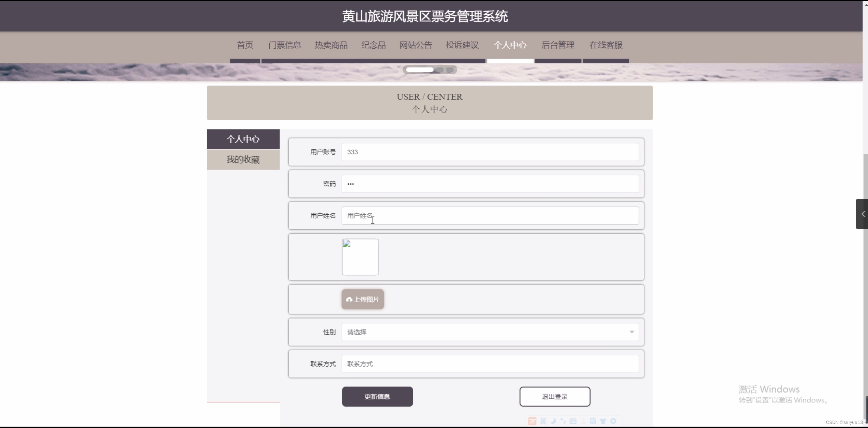
Task: Open the 性别 请选择 dropdown
Action: tap(490, 332)
